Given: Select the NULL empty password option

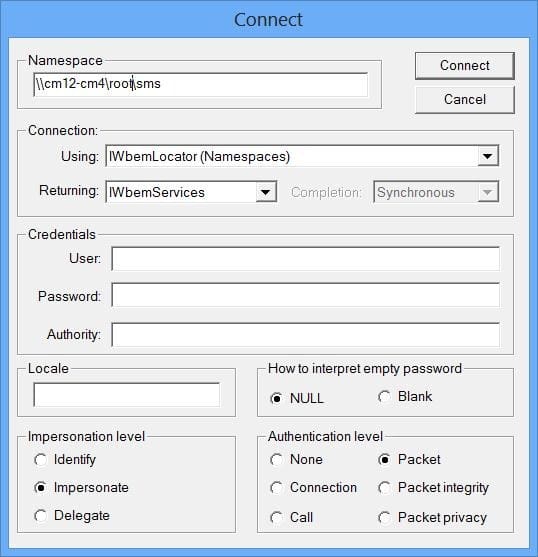Looking at the screenshot, I should (297, 398).
